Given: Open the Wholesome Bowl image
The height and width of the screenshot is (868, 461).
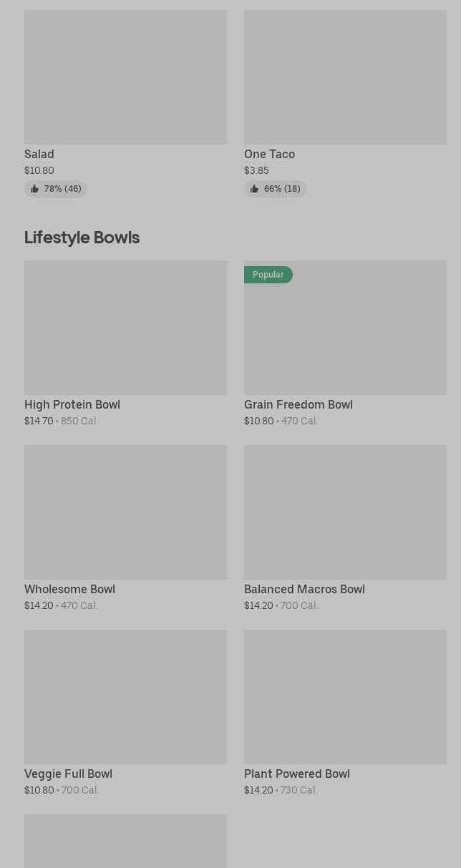Looking at the screenshot, I should (x=125, y=512).
